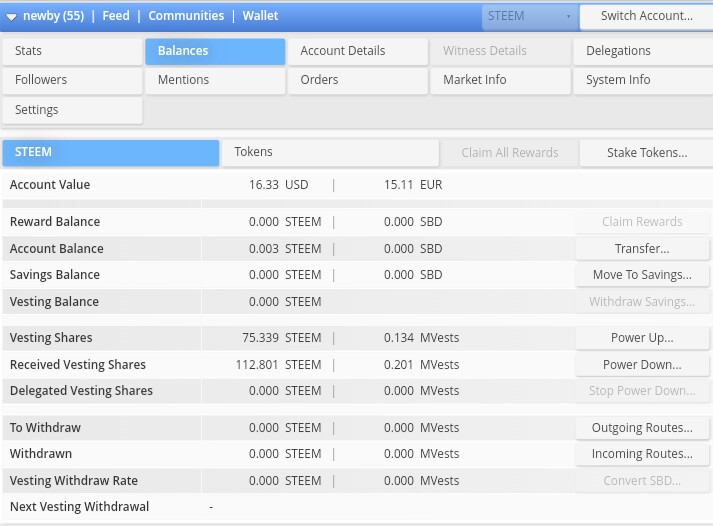Click the Account Balance label
This screenshot has height=526, width=713.
(57, 249)
